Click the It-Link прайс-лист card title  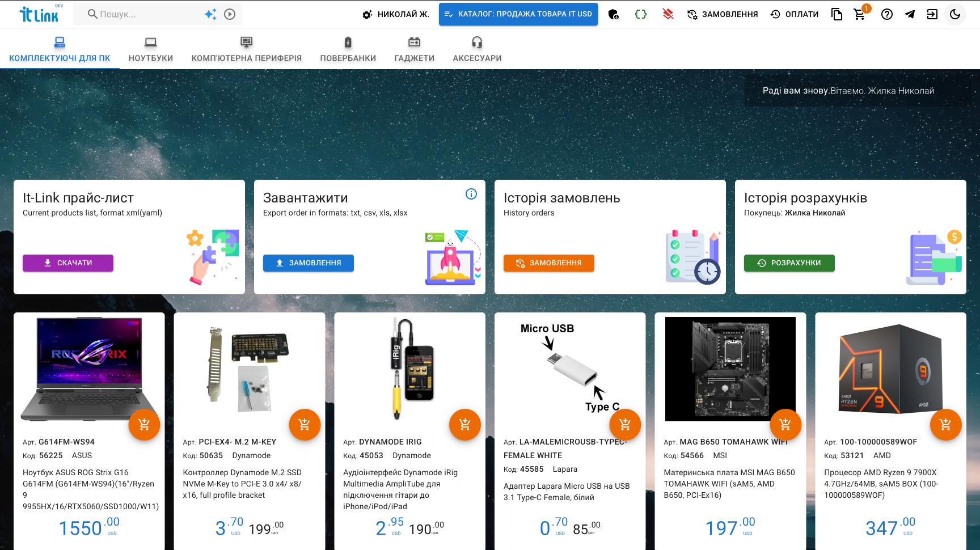click(x=78, y=198)
